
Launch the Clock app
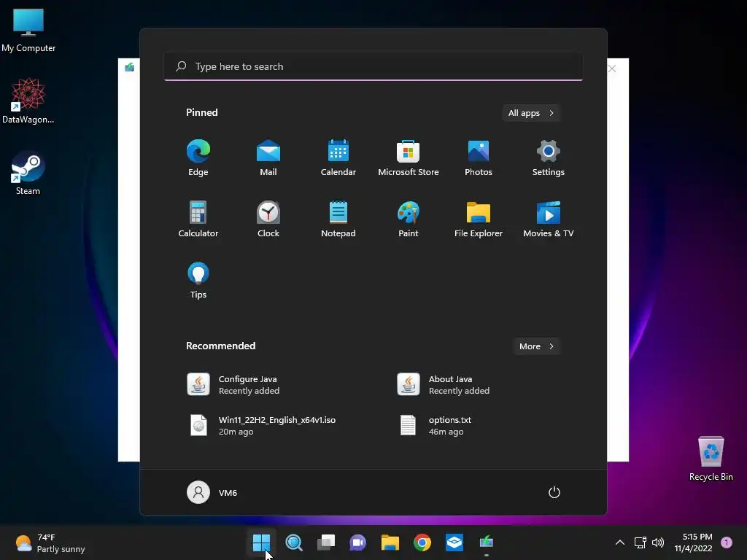[x=268, y=219]
